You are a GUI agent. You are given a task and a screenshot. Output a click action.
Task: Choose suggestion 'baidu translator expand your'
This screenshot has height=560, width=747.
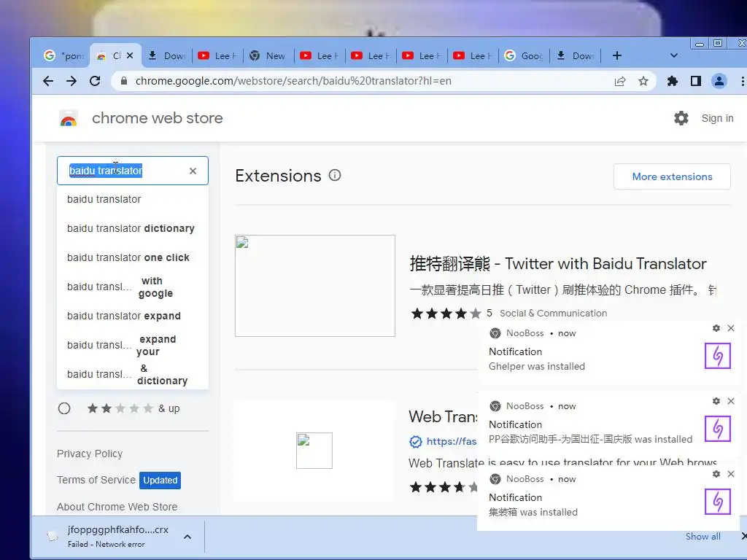click(133, 345)
